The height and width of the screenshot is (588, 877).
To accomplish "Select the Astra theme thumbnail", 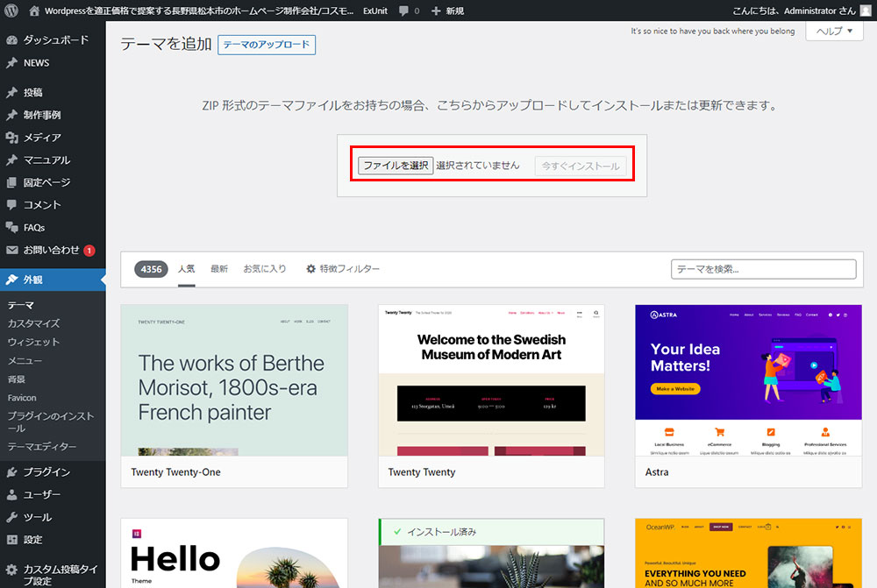I will [748, 380].
